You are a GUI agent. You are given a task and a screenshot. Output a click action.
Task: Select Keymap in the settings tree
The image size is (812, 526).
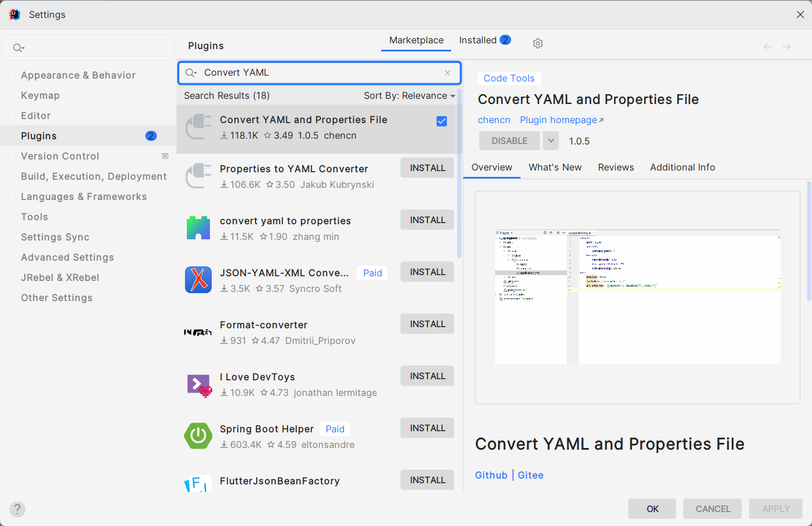[x=40, y=95]
